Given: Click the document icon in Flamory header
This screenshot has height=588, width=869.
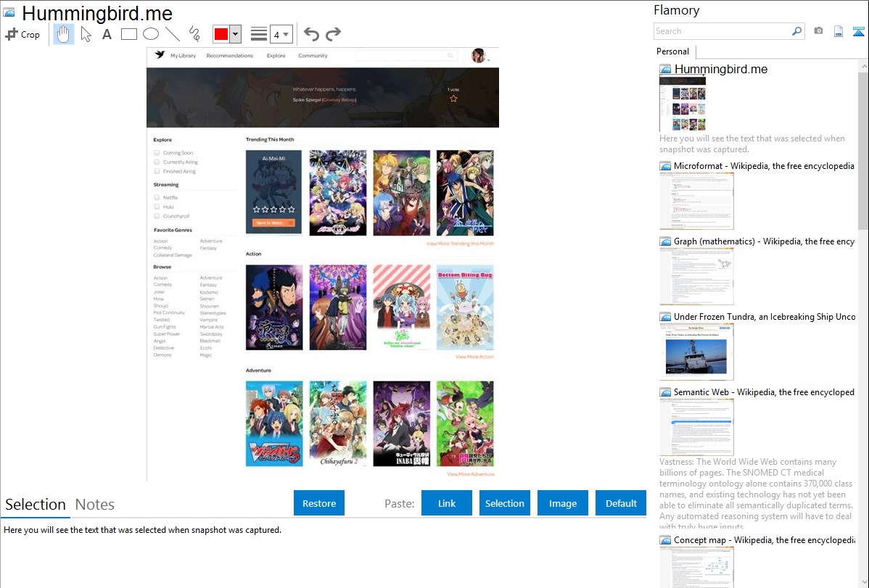Looking at the screenshot, I should point(839,31).
